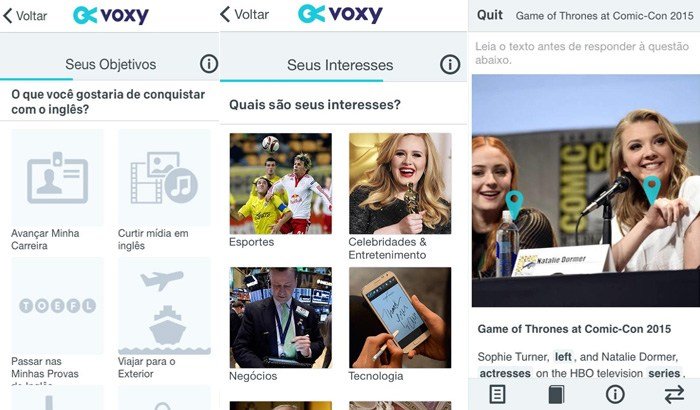The height and width of the screenshot is (410, 700).
Task: Select the TOEFL Passar nas Minhas Provas tile
Action: (57, 306)
